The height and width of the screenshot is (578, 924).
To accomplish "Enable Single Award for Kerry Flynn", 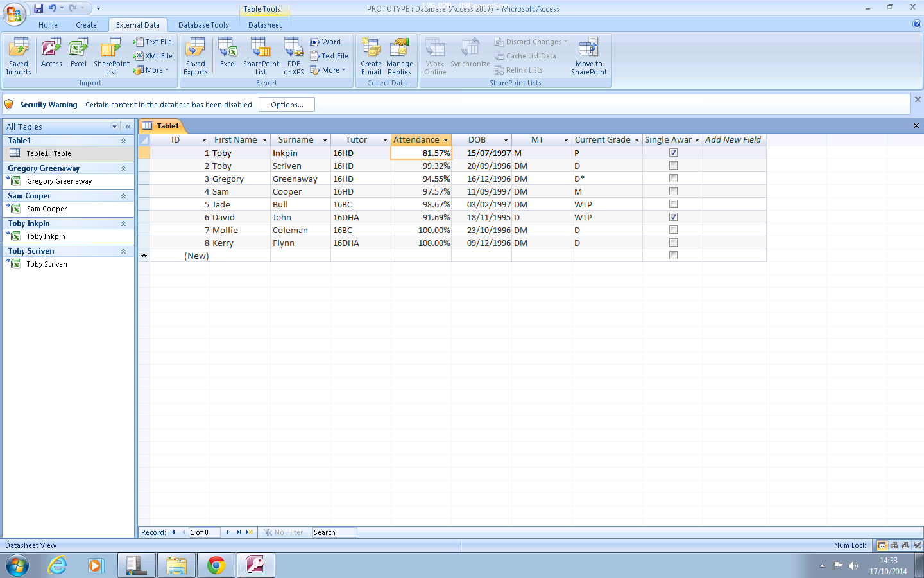I will click(672, 242).
